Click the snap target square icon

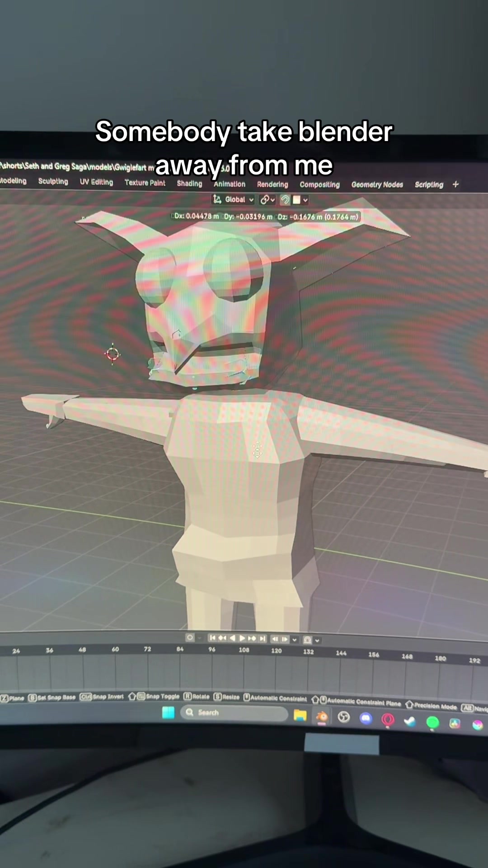click(x=297, y=199)
